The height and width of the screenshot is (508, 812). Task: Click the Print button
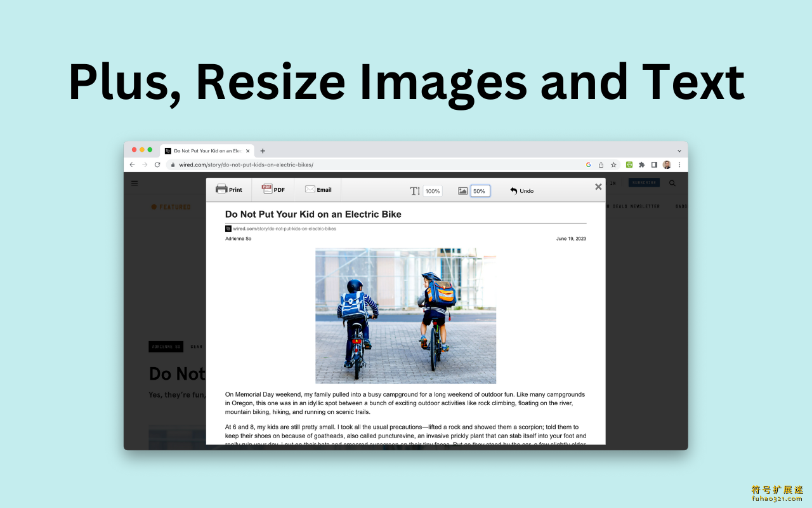(229, 189)
